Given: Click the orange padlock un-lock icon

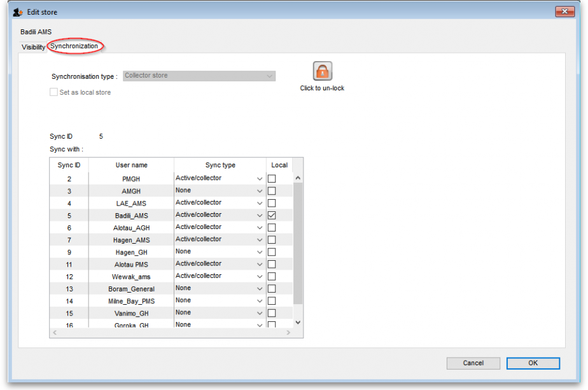Looking at the screenshot, I should point(323,71).
